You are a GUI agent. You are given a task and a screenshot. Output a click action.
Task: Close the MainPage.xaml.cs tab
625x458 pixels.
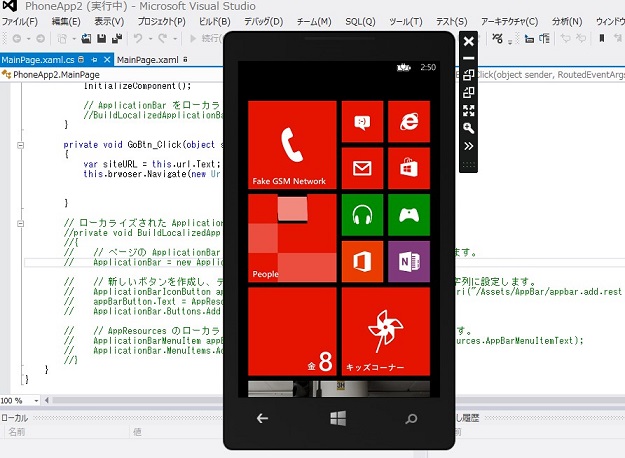click(x=107, y=60)
